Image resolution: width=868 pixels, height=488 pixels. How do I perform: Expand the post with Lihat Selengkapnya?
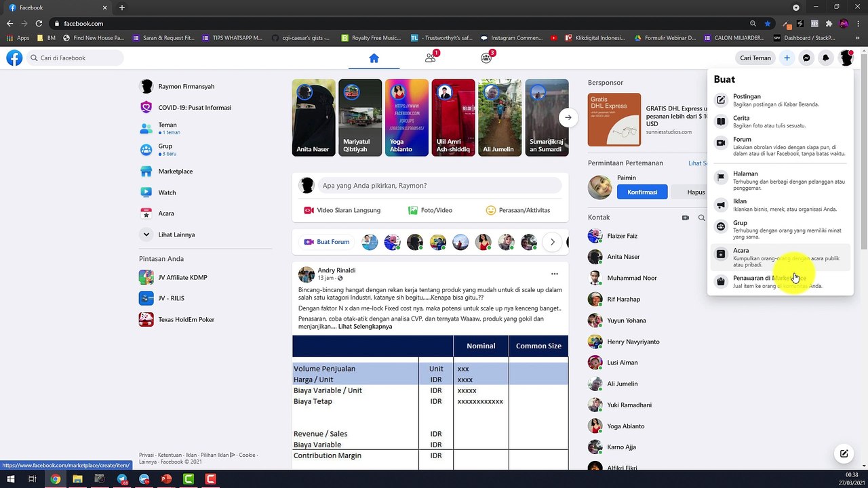[365, 326]
